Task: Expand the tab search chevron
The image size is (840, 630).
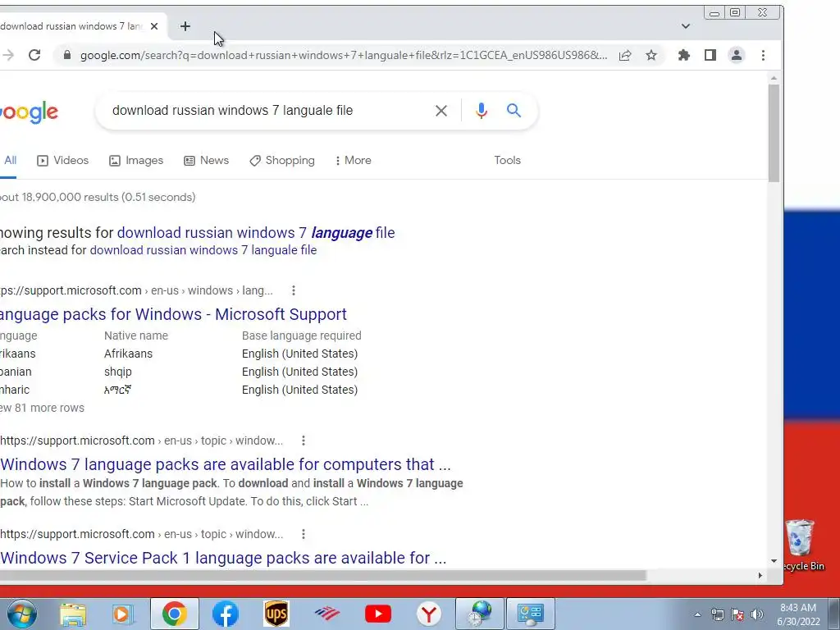Action: point(685,26)
